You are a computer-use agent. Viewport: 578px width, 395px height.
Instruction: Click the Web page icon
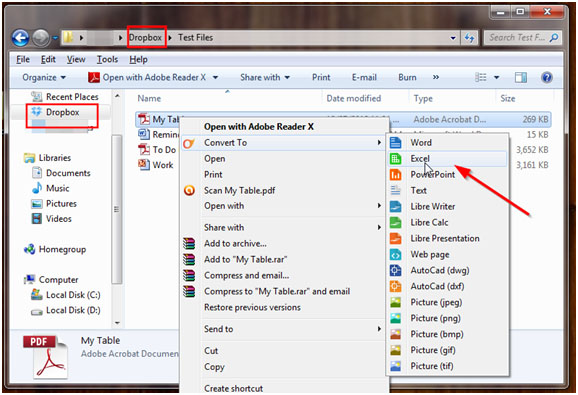(395, 254)
